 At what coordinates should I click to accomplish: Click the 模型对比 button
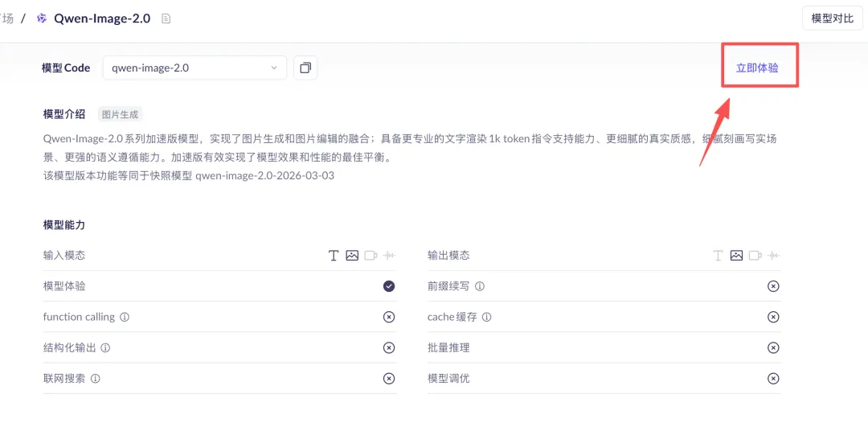point(832,18)
